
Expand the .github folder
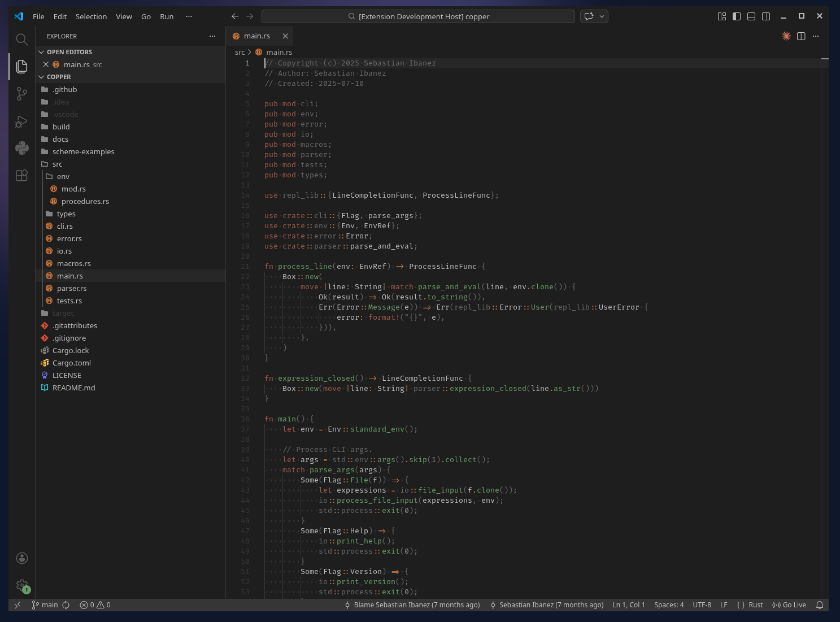tap(65, 89)
